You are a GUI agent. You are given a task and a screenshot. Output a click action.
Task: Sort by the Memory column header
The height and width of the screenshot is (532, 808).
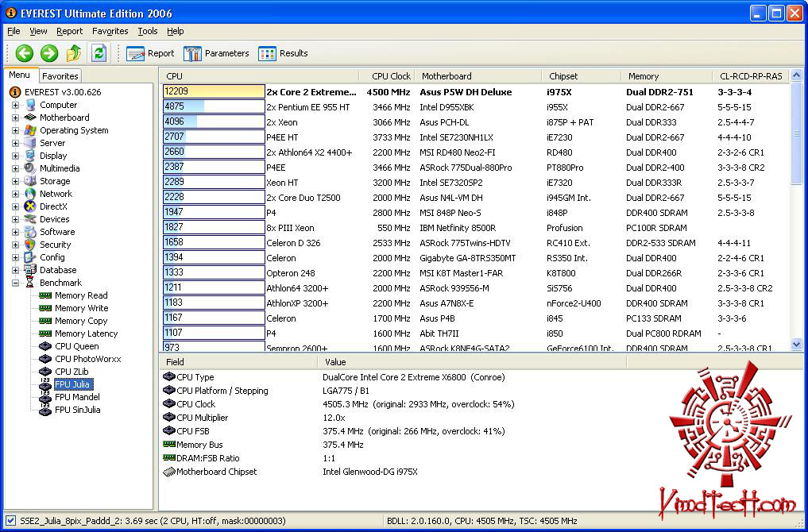point(667,76)
